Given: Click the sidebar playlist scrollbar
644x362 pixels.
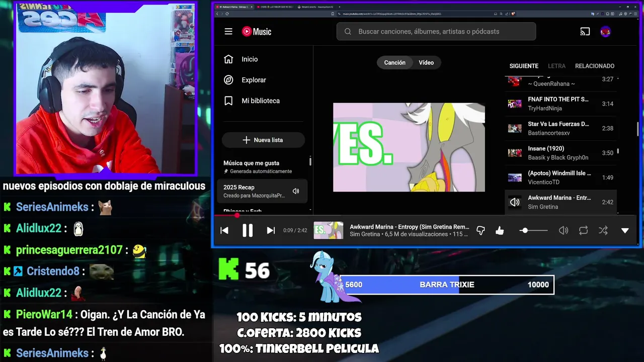Looking at the screenshot, I should pos(310,161).
